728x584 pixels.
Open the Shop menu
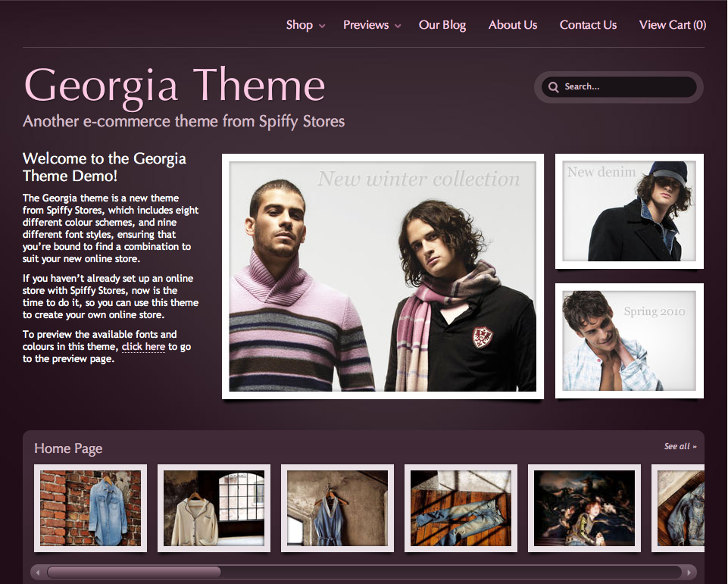(299, 25)
